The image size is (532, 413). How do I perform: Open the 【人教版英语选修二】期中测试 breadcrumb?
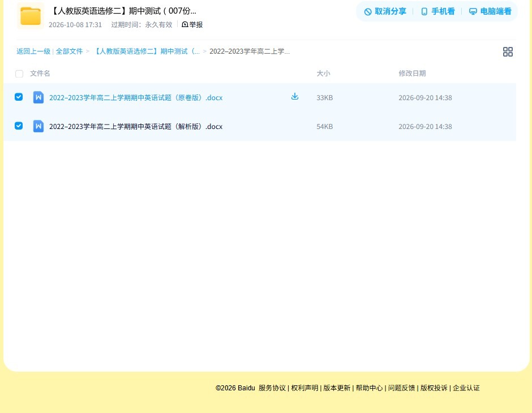pyautogui.click(x=146, y=51)
